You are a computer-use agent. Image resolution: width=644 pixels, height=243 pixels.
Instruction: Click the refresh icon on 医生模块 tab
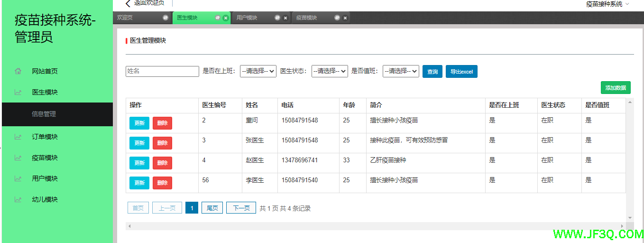coord(218,18)
